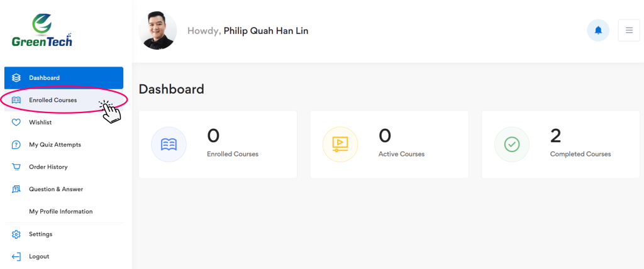Open My Quiz Attempts
Screen dimensions: 644x269
click(55, 145)
